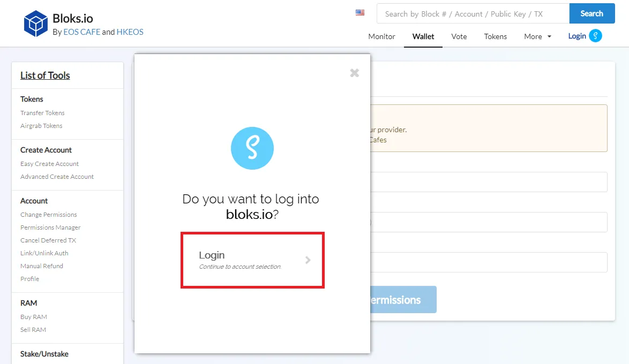Click the Scatter icon beside Login in the header

pyautogui.click(x=595, y=36)
